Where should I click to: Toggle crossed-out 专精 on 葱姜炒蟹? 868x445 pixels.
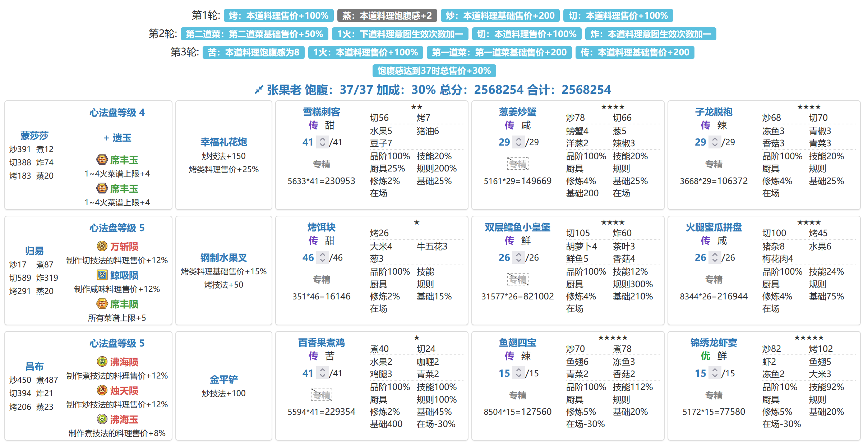518,164
